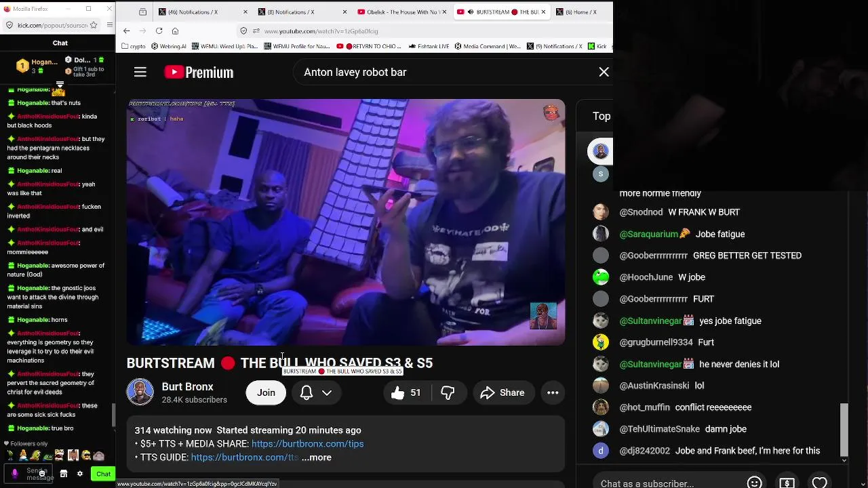868x488 pixels.
Task: Open 'RETVRN TO OHIO' bookmark
Action: (370, 46)
